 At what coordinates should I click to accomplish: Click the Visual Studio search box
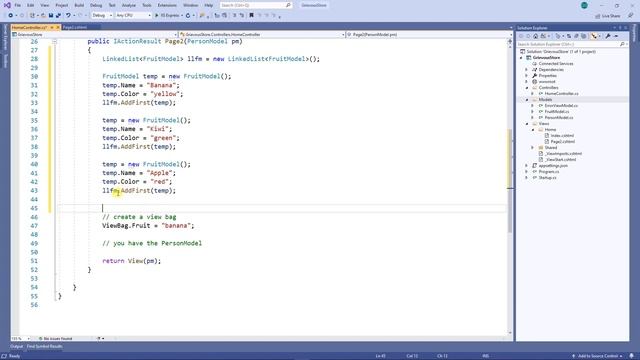(x=256, y=5)
